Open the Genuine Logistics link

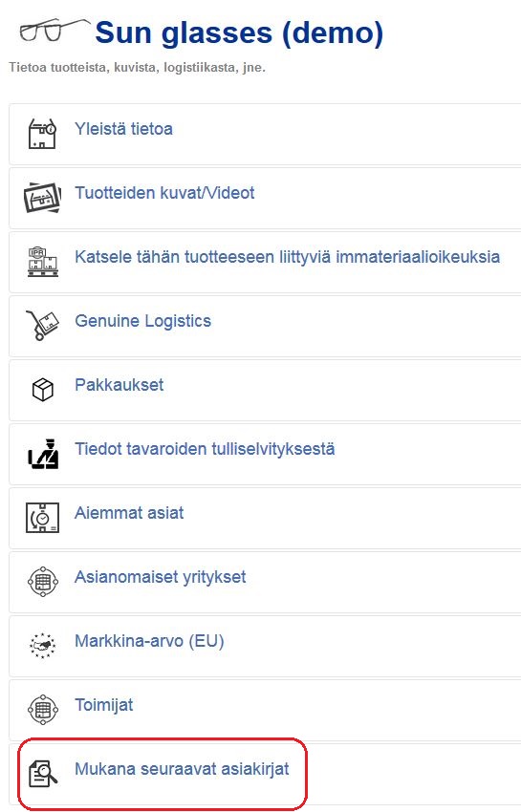pyautogui.click(x=142, y=321)
